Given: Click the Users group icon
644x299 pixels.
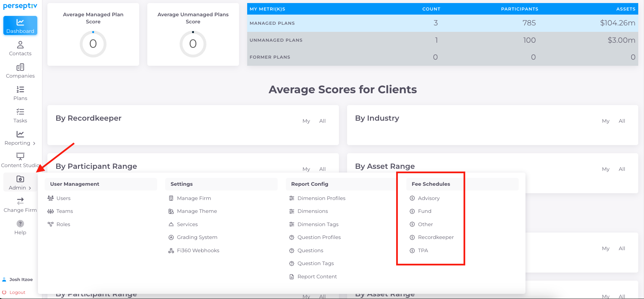Looking at the screenshot, I should (x=50, y=198).
